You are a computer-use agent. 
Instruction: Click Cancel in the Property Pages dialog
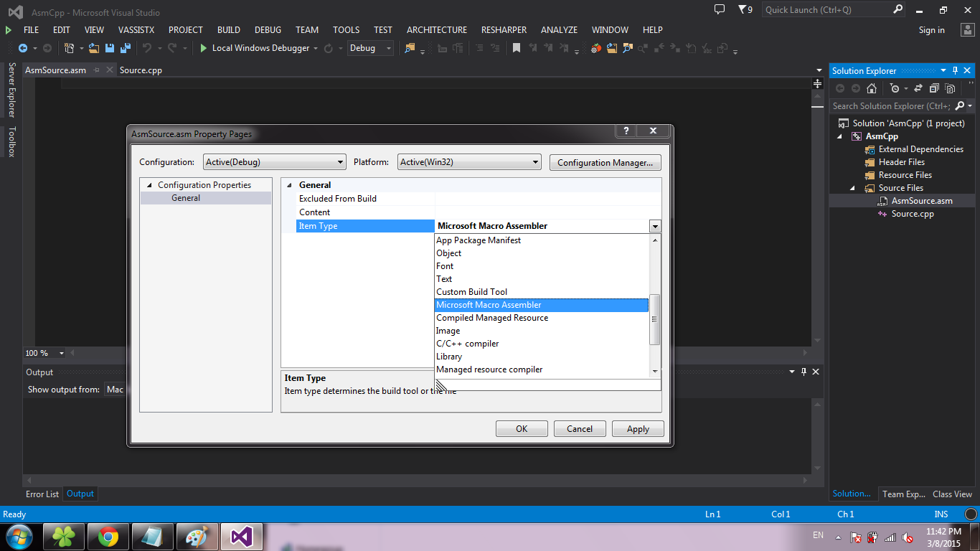(580, 429)
